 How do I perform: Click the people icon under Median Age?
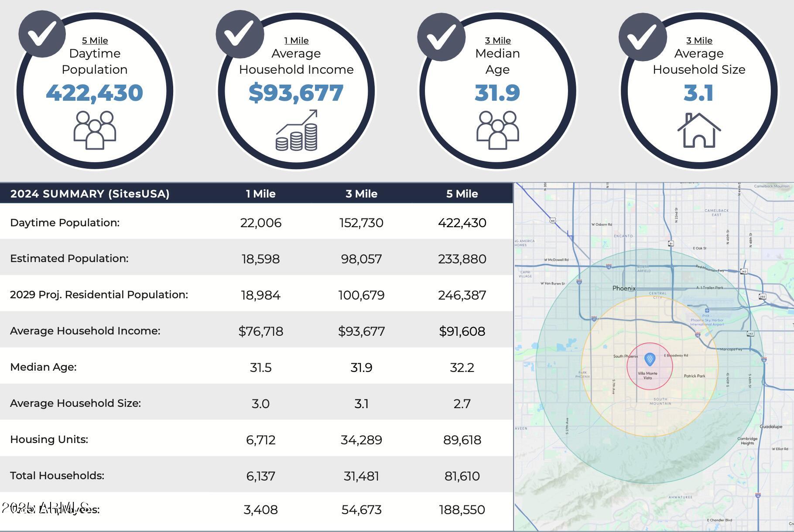[497, 130]
